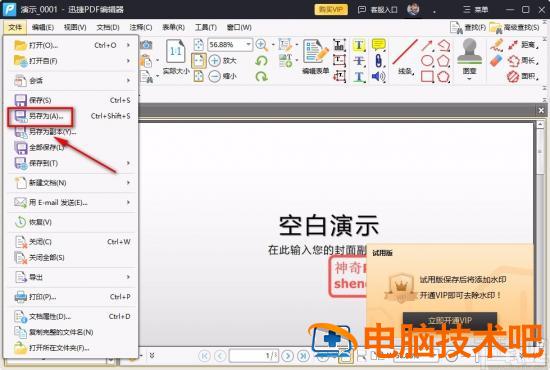Viewport: 550px width, 370px height.
Task: Click the camera snapshot icon
Action: (146, 45)
